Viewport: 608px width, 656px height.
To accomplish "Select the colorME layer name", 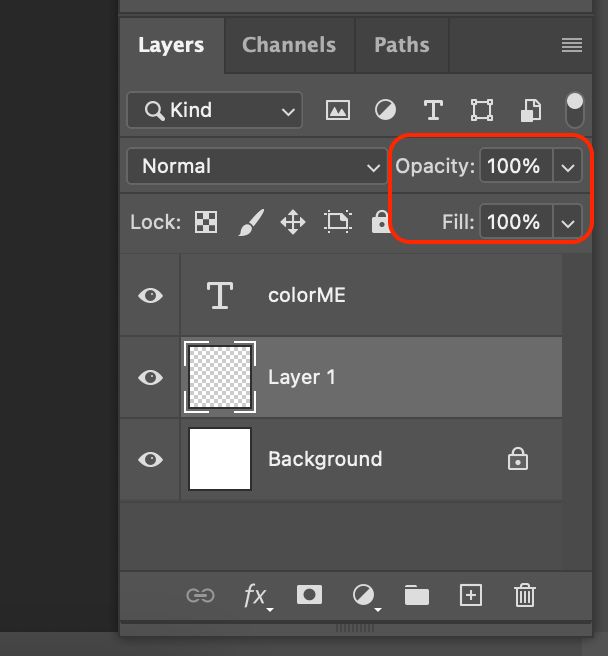I will (x=307, y=295).
